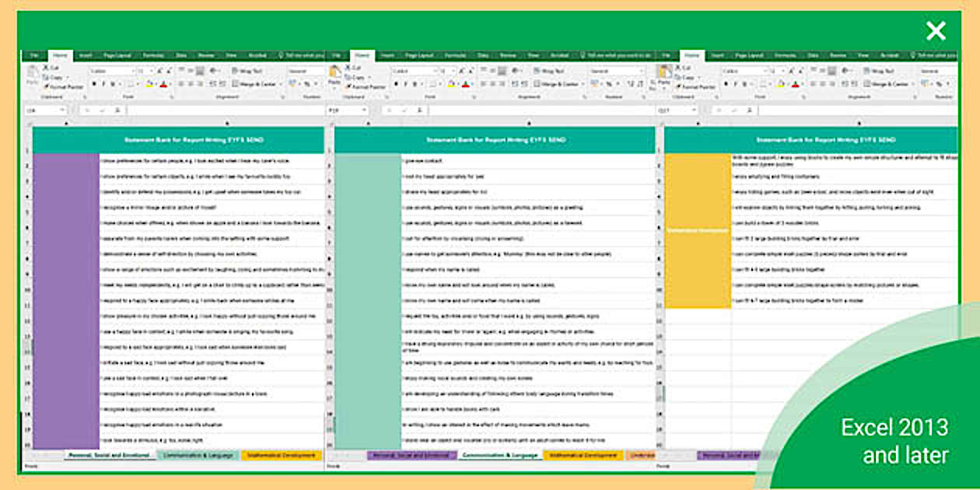The image size is (980, 490).
Task: Switch to the Insert ribbon tab
Action: pos(85,55)
